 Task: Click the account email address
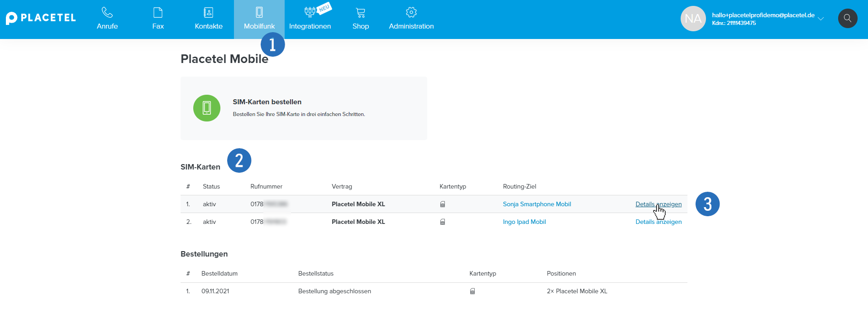pos(763,15)
